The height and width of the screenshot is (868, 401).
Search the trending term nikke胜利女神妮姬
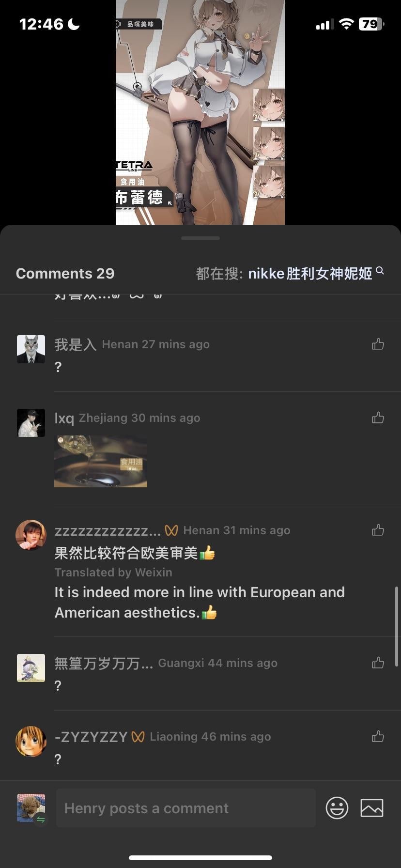[310, 274]
